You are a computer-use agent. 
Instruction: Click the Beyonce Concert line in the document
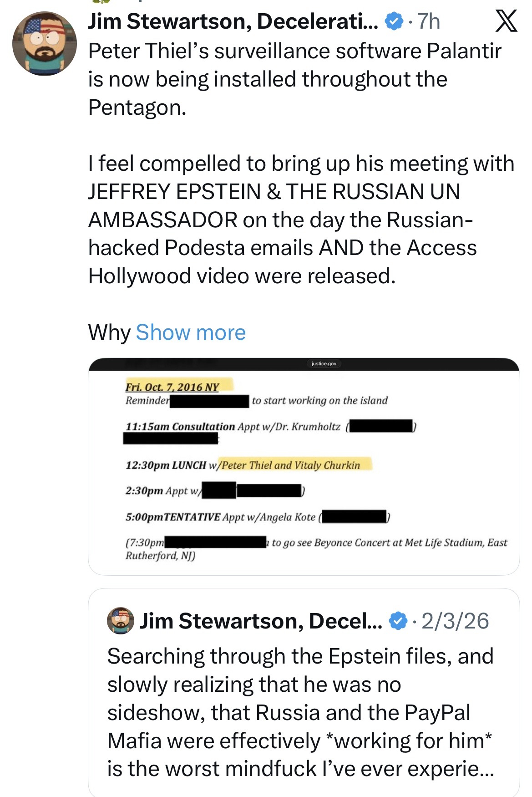(x=389, y=543)
